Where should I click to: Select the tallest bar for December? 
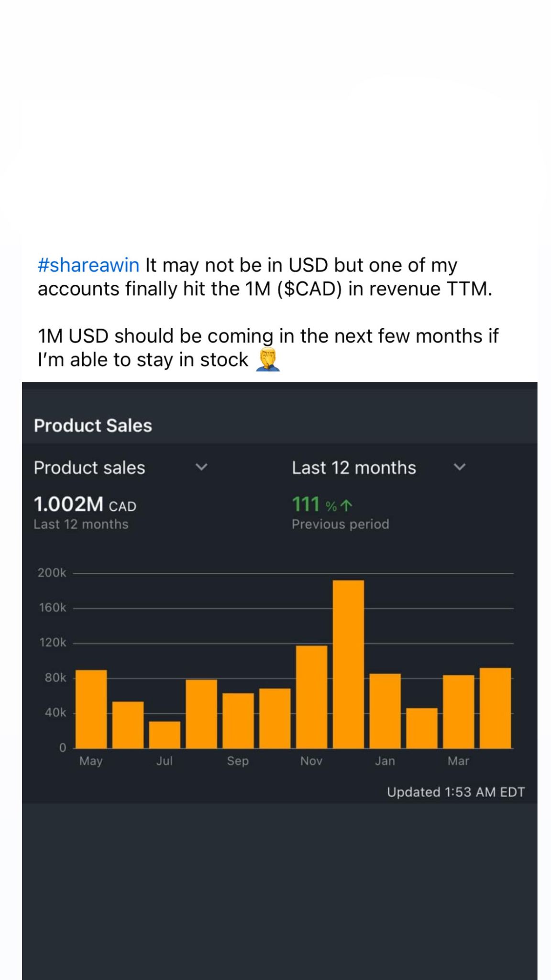click(x=348, y=664)
